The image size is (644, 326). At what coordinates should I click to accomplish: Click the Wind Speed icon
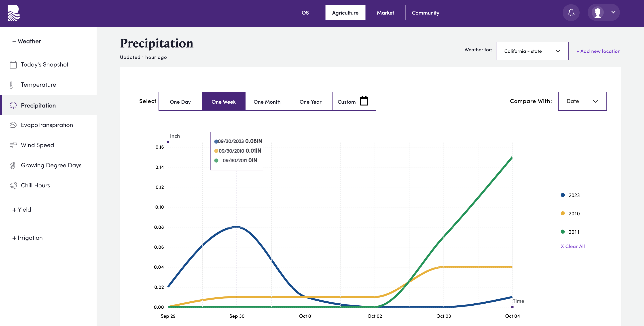click(13, 145)
